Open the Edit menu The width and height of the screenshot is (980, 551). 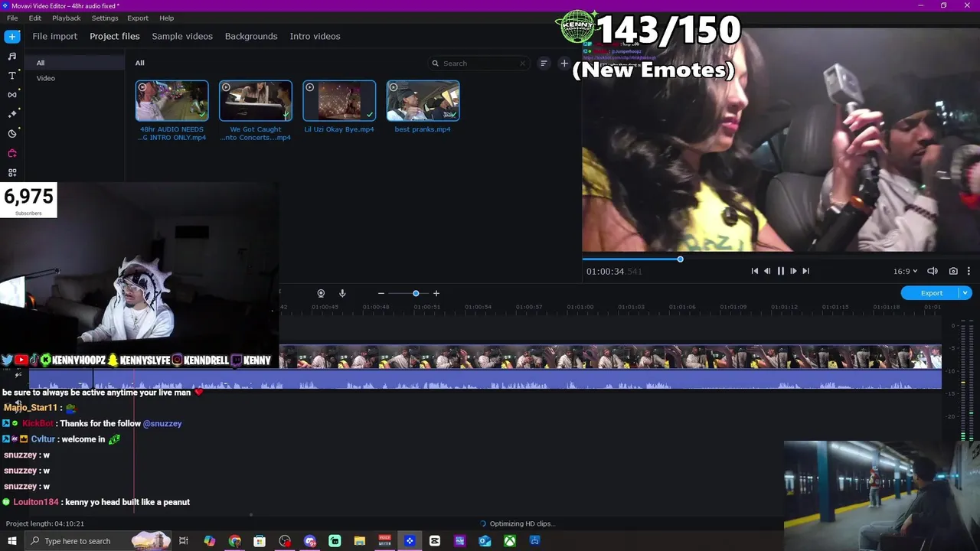[35, 18]
